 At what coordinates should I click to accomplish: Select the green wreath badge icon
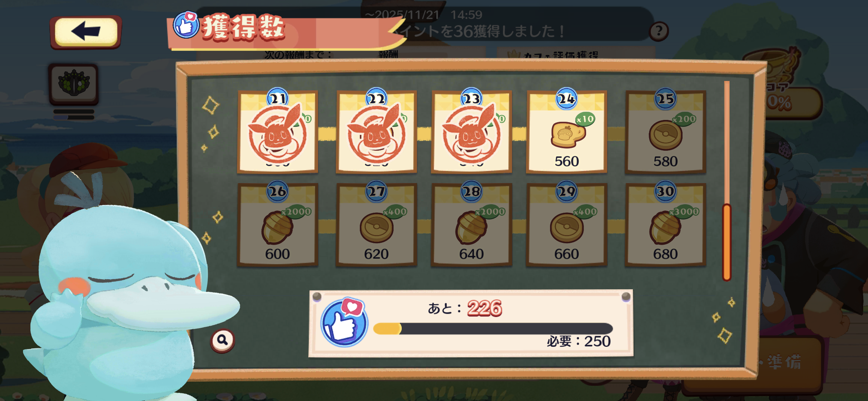click(x=74, y=84)
